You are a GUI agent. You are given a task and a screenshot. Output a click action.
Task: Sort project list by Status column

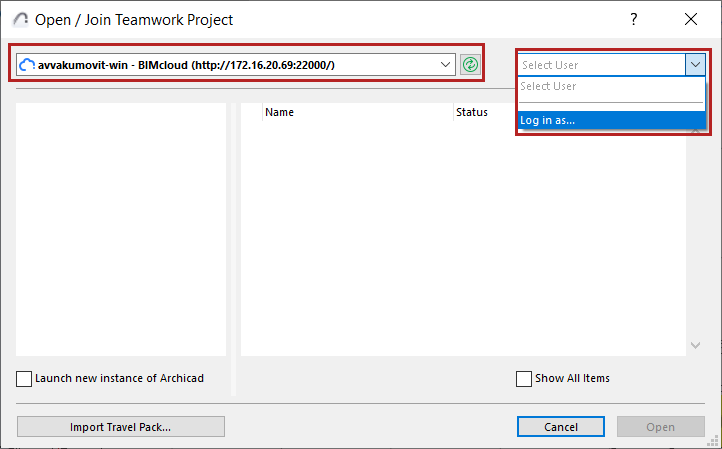(x=472, y=112)
